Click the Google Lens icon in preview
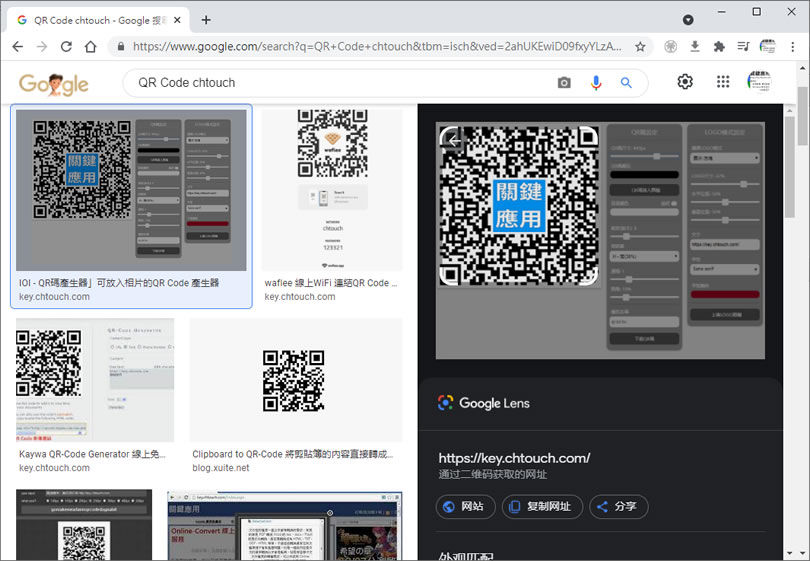This screenshot has height=561, width=810. pos(445,402)
